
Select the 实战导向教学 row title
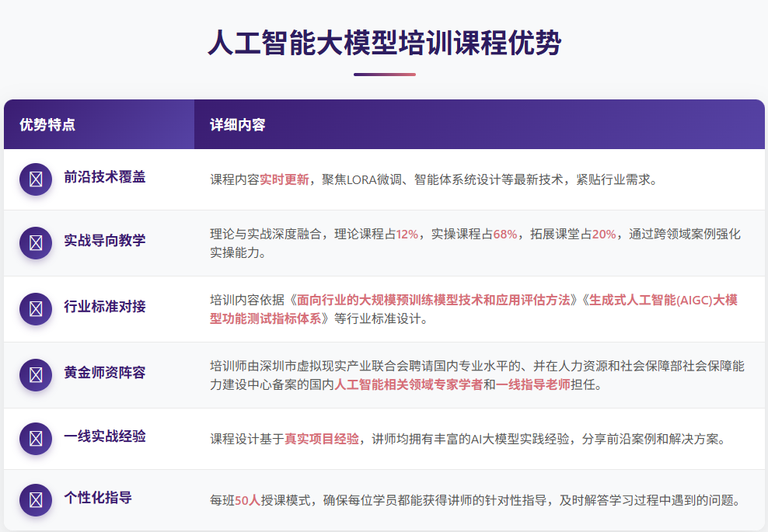point(104,240)
